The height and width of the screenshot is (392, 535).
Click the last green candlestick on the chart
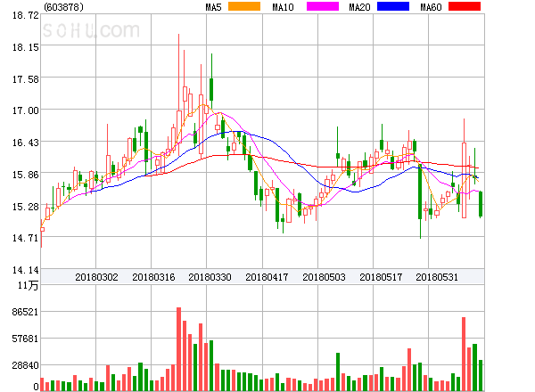coord(481,205)
